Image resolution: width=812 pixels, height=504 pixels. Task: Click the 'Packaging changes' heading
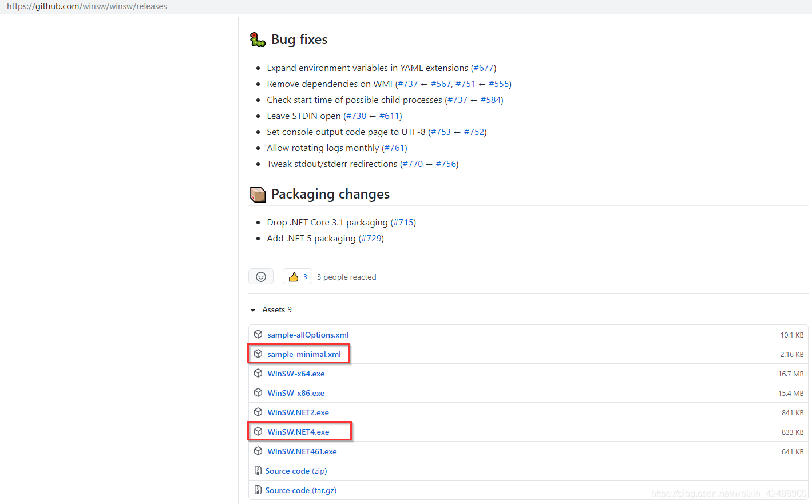pos(330,194)
